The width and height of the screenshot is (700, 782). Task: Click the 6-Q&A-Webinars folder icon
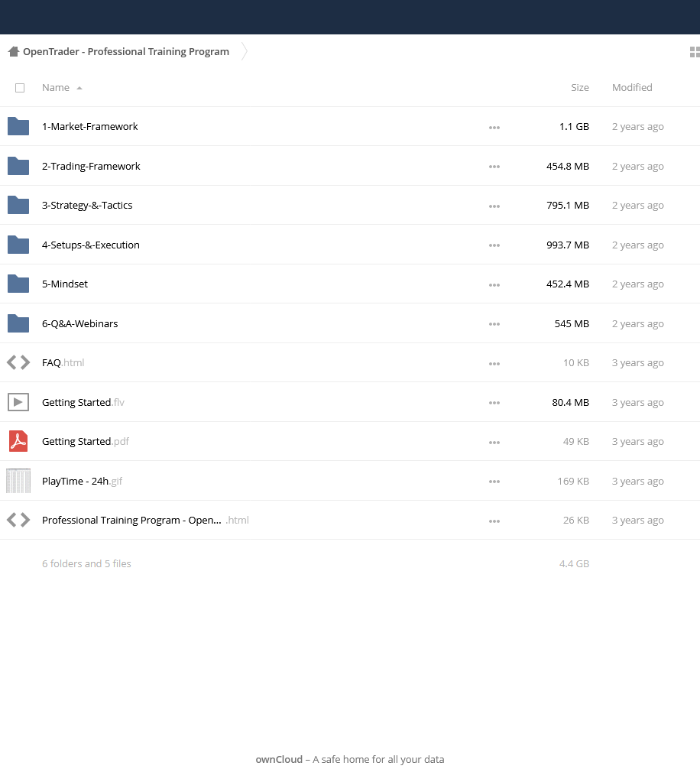pyautogui.click(x=18, y=323)
